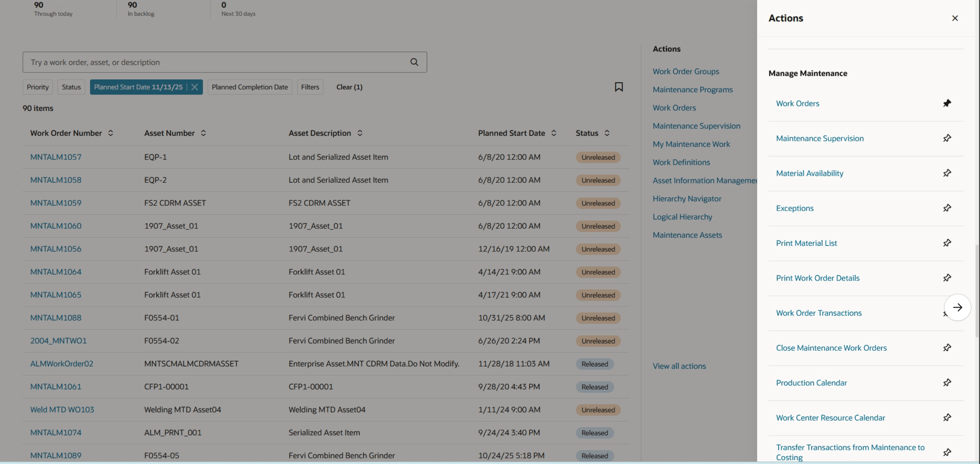Select Hierarchy Navigator from Actions list
Viewport: 980px width, 464px height.
coord(687,198)
